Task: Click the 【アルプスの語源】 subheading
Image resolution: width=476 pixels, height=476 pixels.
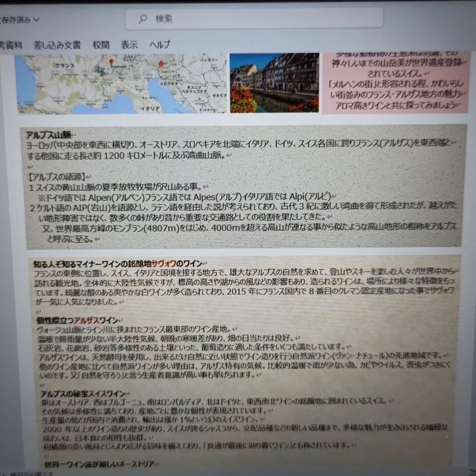Action: point(58,177)
